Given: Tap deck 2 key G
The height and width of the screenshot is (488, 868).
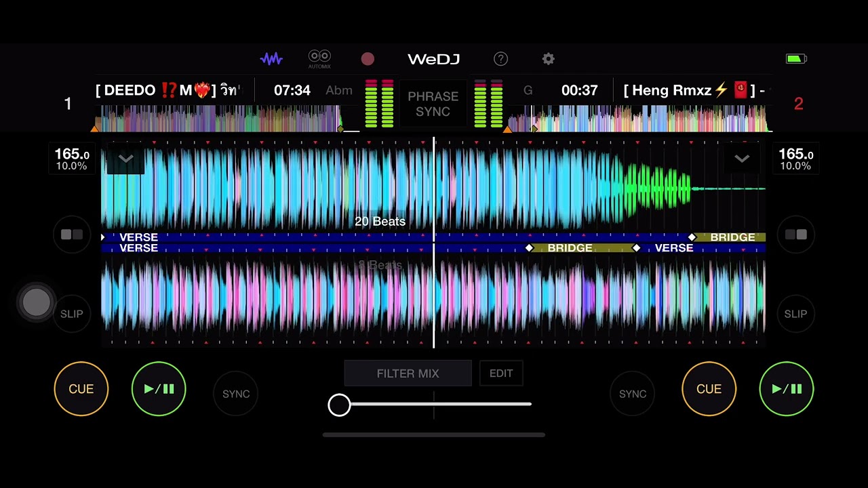Looking at the screenshot, I should pos(528,90).
